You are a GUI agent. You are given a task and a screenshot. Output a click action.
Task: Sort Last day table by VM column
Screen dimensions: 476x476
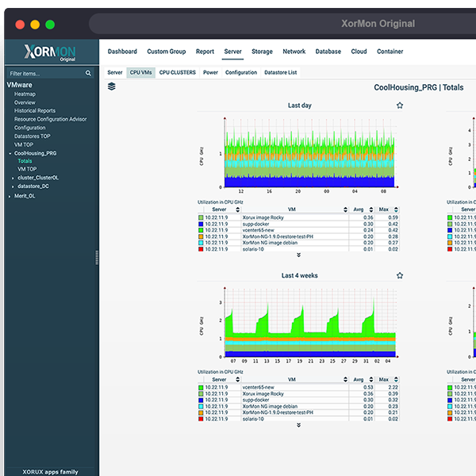click(x=292, y=209)
